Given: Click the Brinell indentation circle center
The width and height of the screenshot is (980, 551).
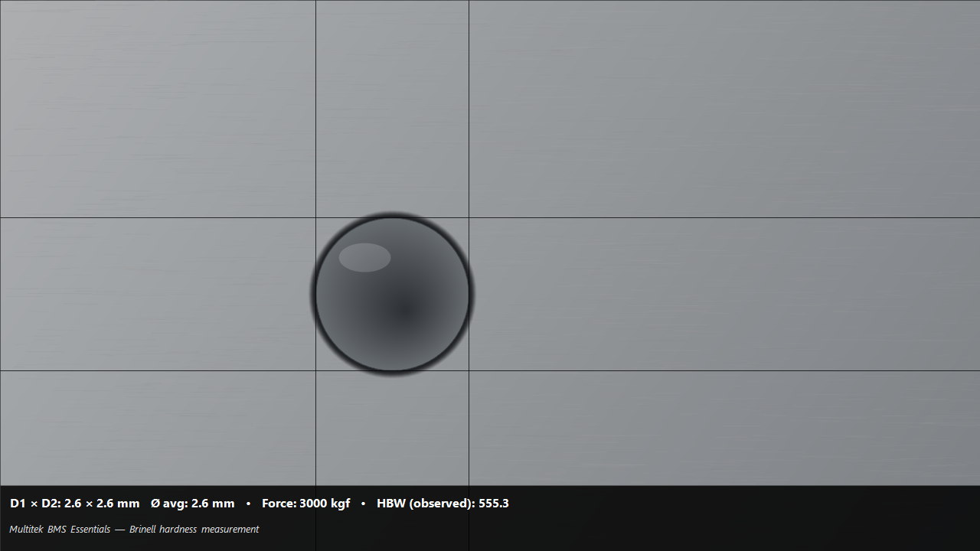Looking at the screenshot, I should [392, 294].
